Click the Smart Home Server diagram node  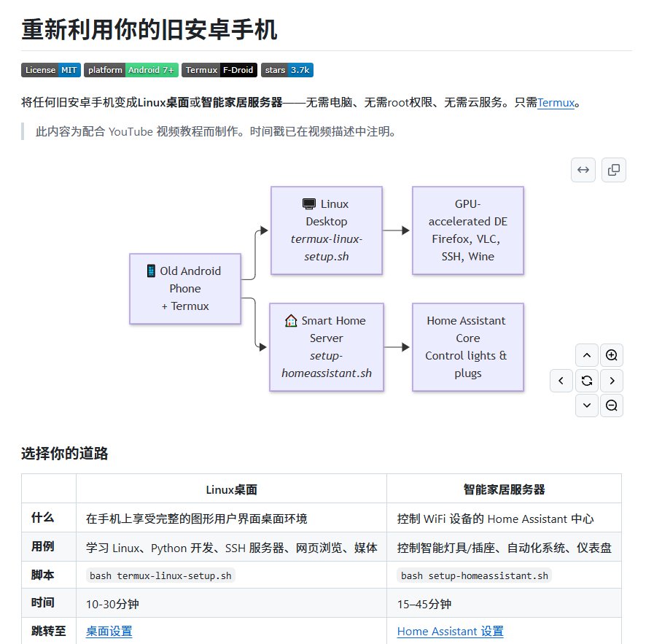pyautogui.click(x=327, y=347)
